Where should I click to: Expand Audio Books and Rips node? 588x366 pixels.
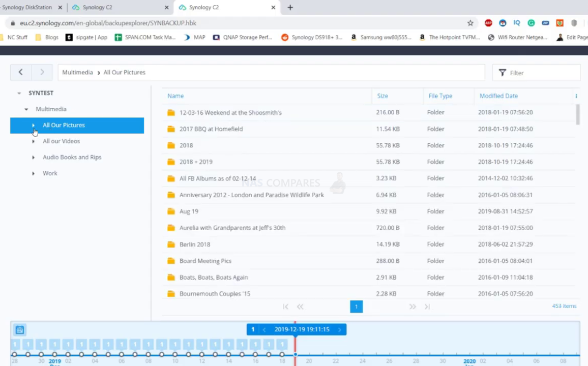click(x=34, y=158)
